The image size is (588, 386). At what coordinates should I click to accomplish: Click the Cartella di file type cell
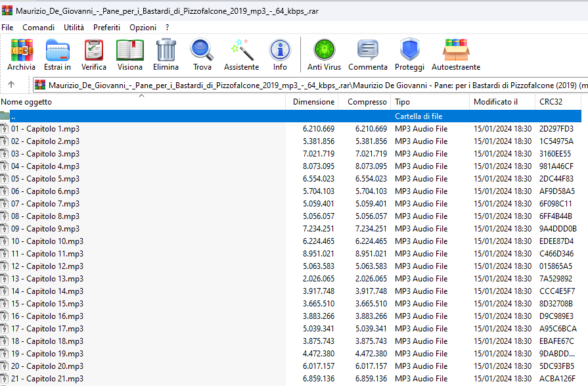click(x=418, y=116)
